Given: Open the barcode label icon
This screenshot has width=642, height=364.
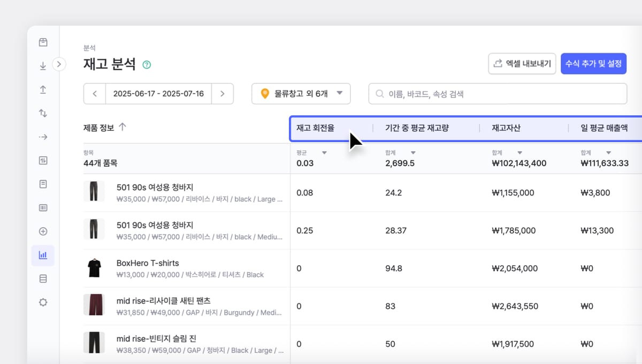Looking at the screenshot, I should click(43, 207).
